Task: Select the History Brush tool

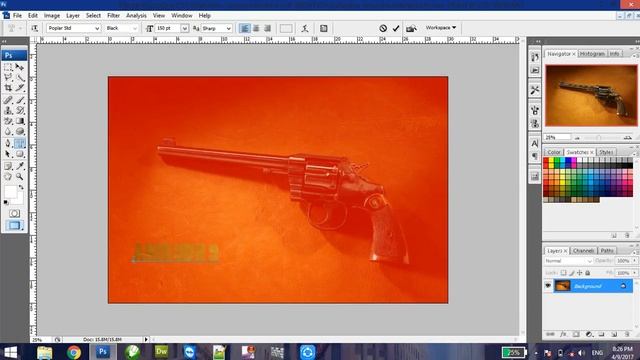Action: [x=20, y=110]
